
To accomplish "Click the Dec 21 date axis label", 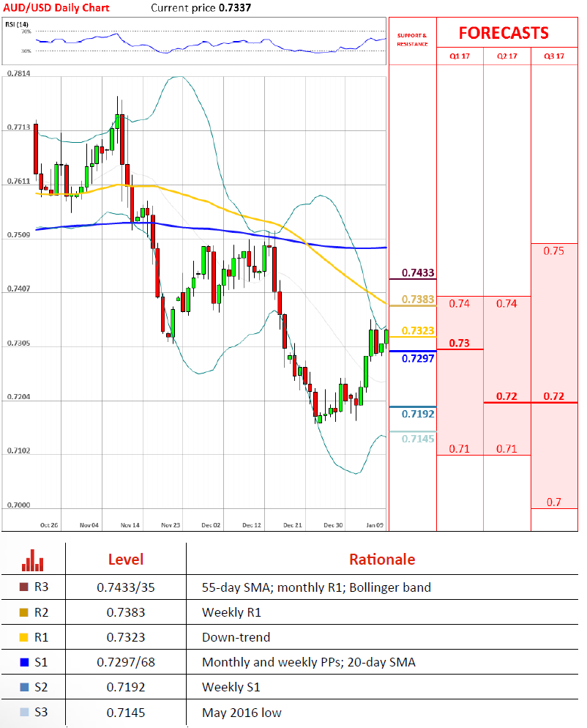I will (292, 525).
